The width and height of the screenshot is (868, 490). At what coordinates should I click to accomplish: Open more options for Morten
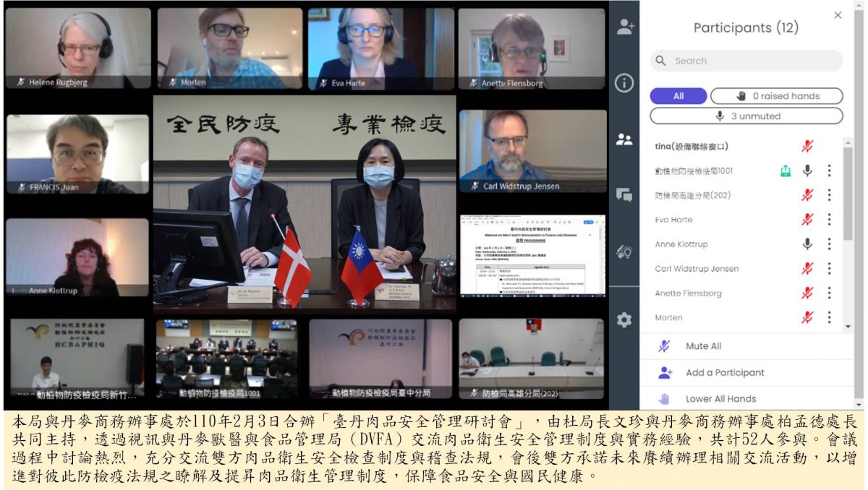(829, 317)
